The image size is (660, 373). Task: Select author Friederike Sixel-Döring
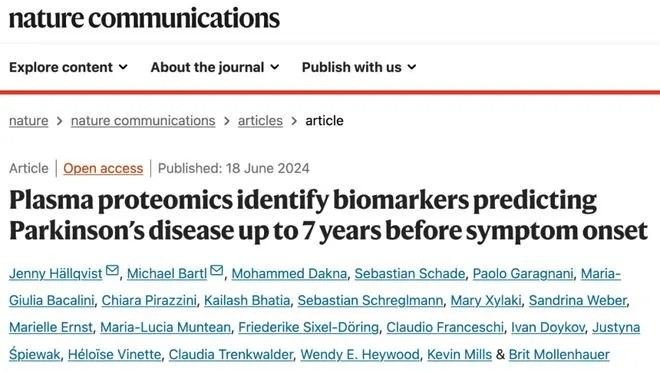coord(309,328)
